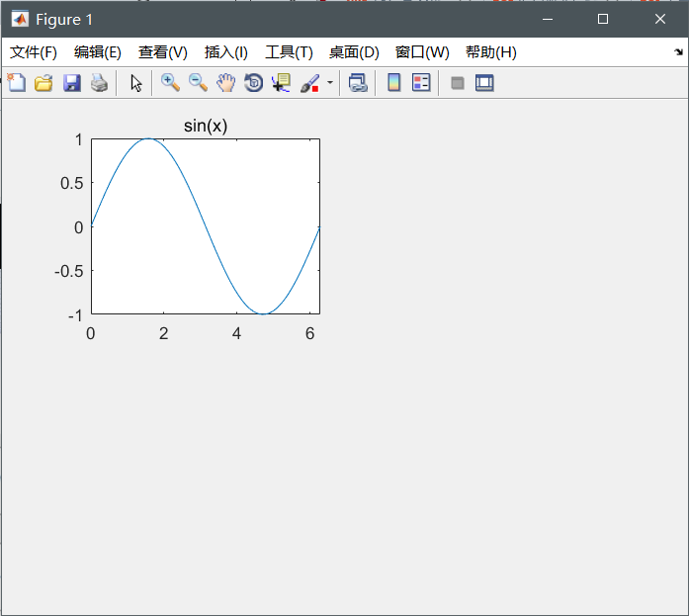Open the 窗口(W) menu
Screen dimensions: 689x616
tap(422, 52)
